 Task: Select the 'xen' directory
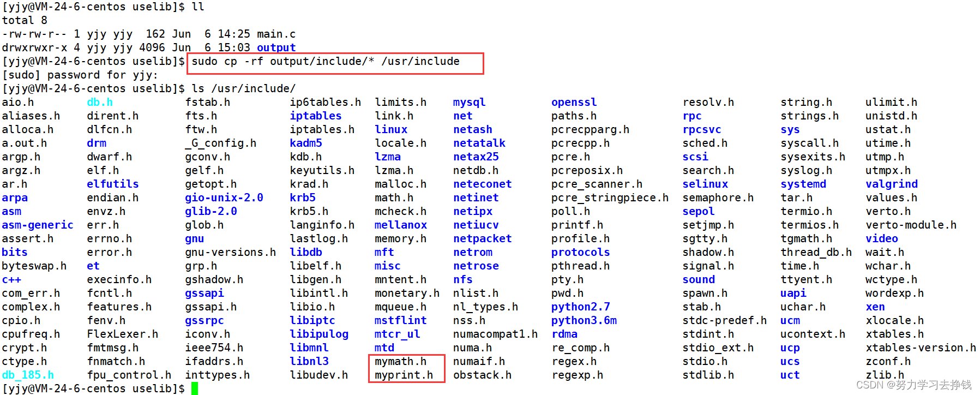pyautogui.click(x=875, y=307)
